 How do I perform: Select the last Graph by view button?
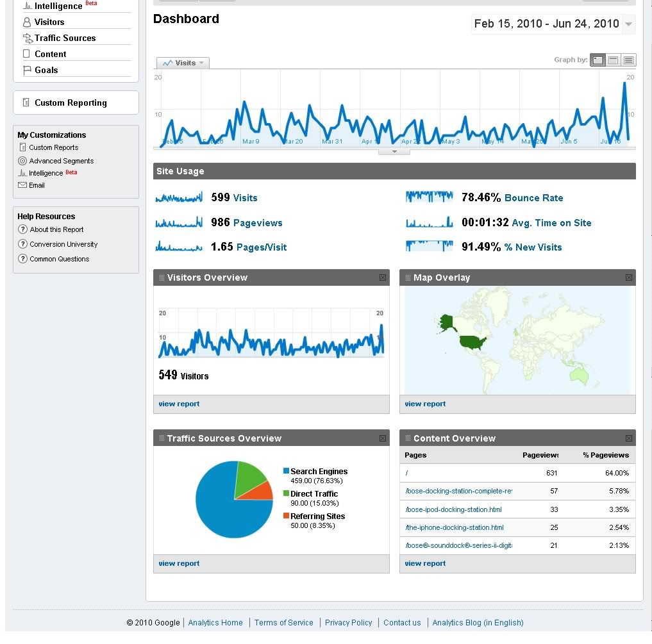pyautogui.click(x=628, y=60)
